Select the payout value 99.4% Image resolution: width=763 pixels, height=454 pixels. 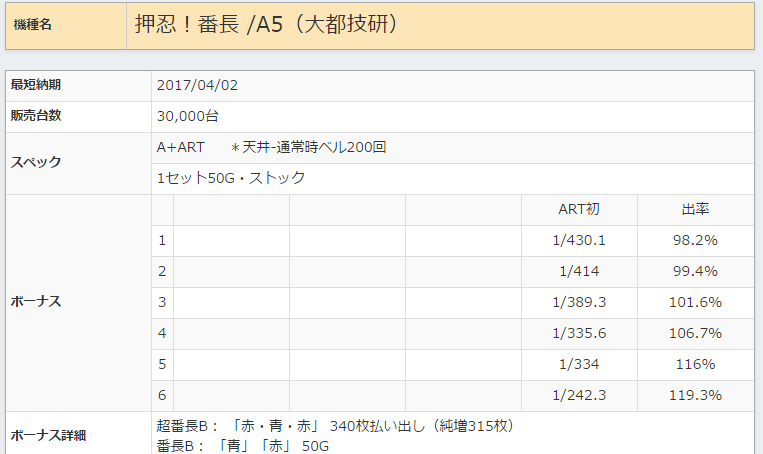click(x=695, y=272)
